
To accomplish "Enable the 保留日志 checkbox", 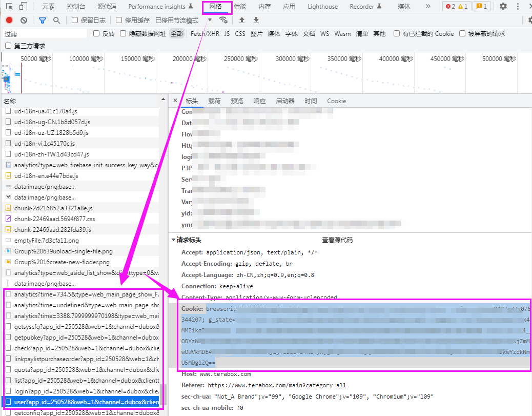I will coord(75,20).
